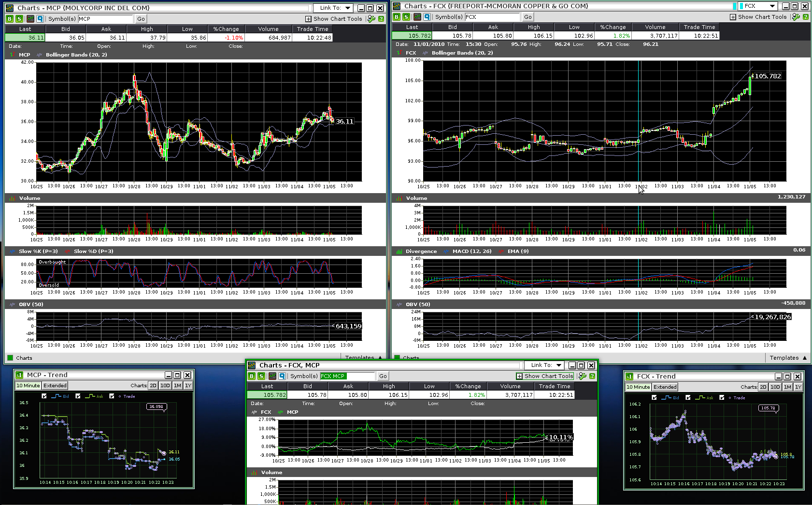Click Sell (S) icon in FCX, MCP chart window
Viewport: 812px width, 505px height.
(261, 376)
